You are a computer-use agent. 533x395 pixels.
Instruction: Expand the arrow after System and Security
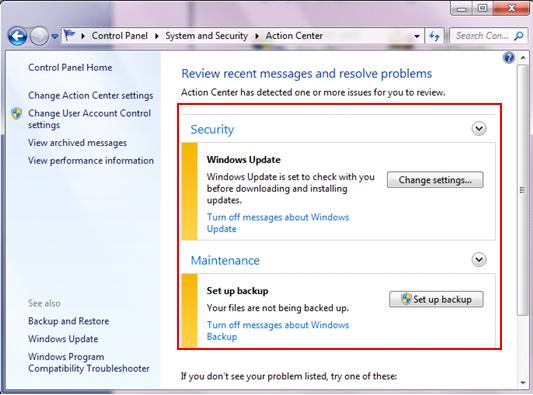pyautogui.click(x=257, y=36)
